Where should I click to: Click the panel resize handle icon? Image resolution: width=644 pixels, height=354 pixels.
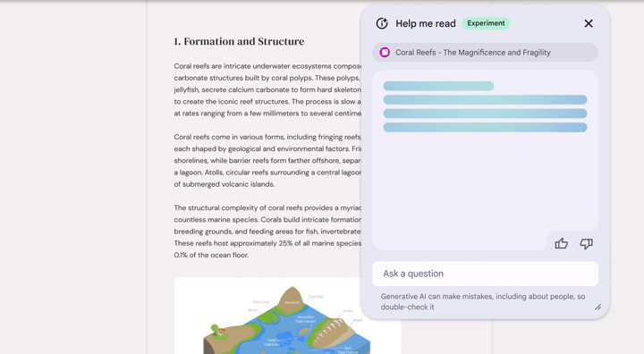click(x=598, y=307)
